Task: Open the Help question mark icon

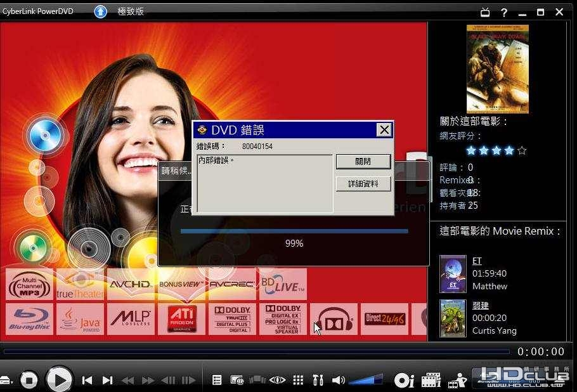Action: (x=504, y=13)
